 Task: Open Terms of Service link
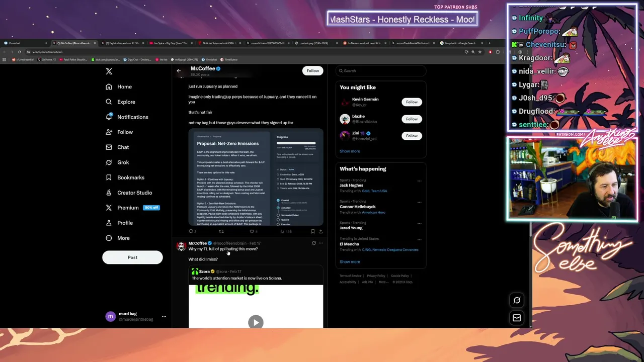pyautogui.click(x=350, y=276)
